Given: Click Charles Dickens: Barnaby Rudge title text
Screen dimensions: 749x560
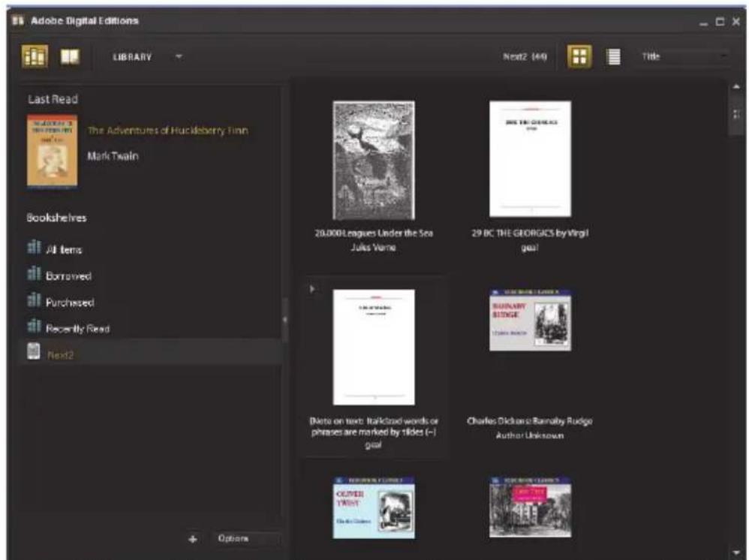Looking at the screenshot, I should pyautogui.click(x=530, y=421).
